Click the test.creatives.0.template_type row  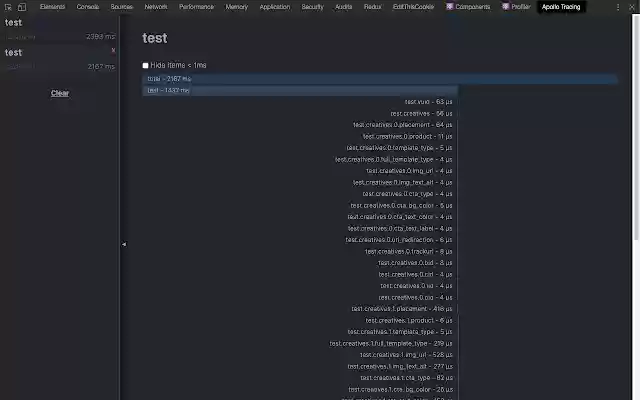(399, 148)
